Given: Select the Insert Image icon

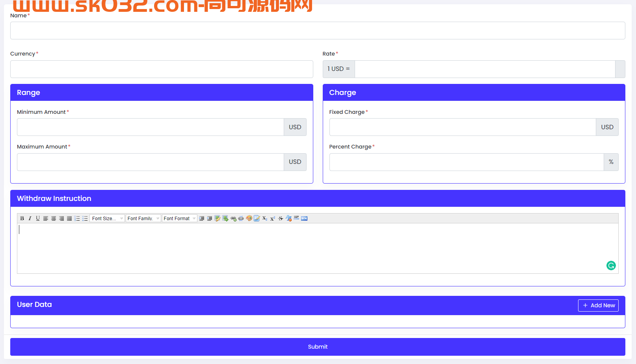Looking at the screenshot, I should [225, 218].
